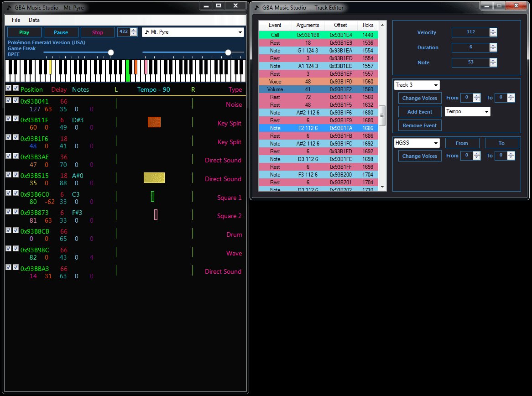Click the pink F#3 note bar

click(x=156, y=214)
